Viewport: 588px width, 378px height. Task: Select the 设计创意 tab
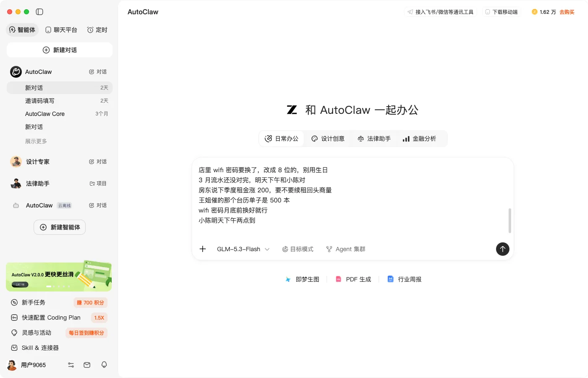tap(328, 139)
